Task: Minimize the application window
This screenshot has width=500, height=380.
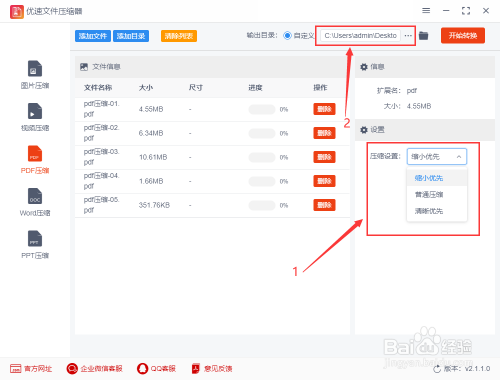Action: click(x=446, y=11)
